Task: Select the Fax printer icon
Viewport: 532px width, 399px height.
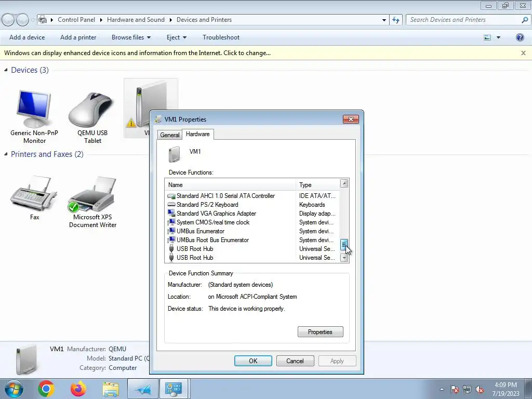Action: [33, 193]
